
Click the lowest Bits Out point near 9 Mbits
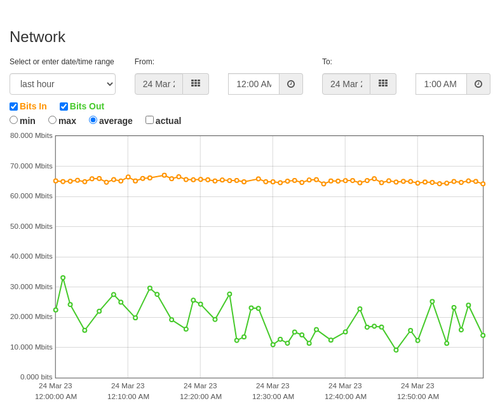click(396, 350)
